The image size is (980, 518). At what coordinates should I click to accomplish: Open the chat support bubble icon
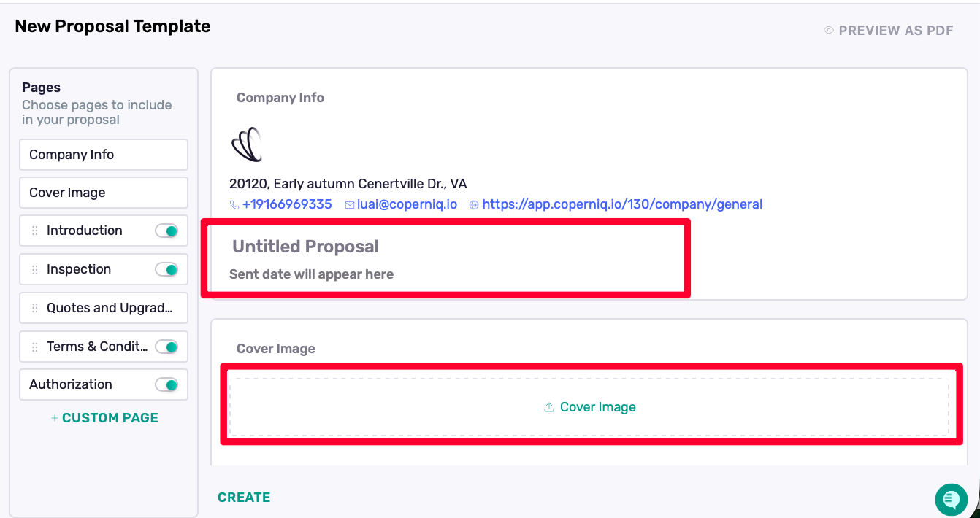pyautogui.click(x=951, y=499)
